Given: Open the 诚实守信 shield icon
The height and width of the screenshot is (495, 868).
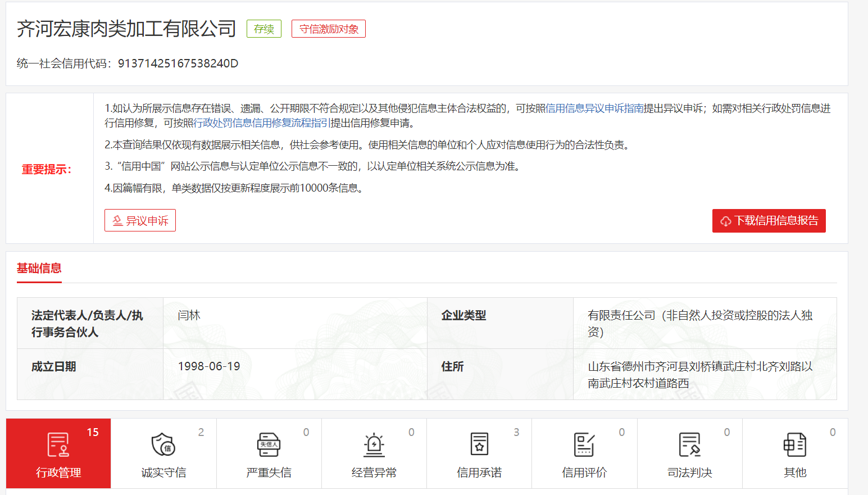Looking at the screenshot, I should [163, 444].
